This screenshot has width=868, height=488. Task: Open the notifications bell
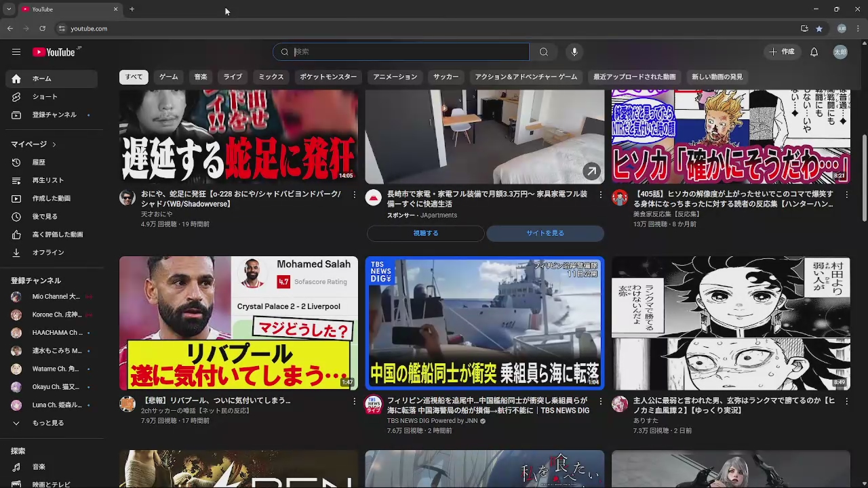(814, 52)
